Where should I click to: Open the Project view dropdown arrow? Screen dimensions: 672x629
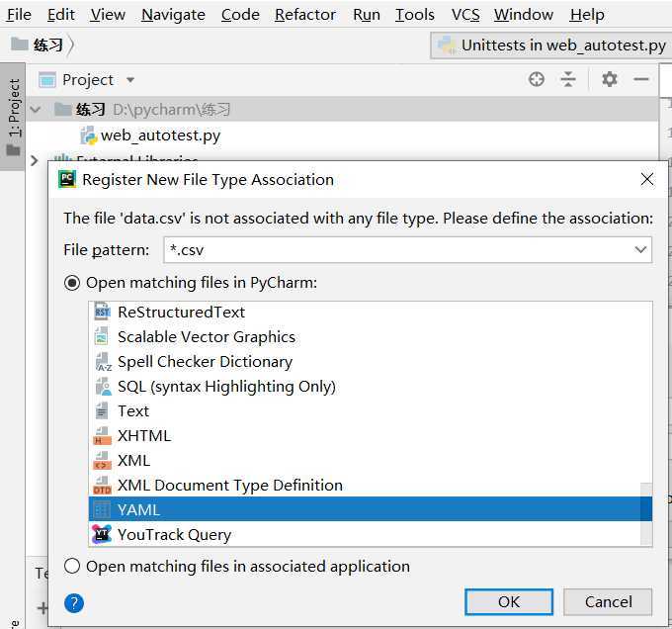click(130, 80)
